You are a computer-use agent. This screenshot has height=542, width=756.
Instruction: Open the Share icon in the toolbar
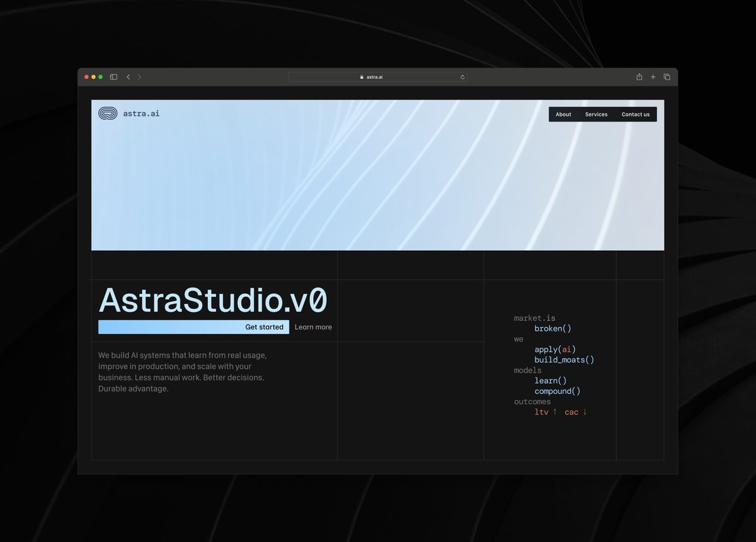(639, 77)
